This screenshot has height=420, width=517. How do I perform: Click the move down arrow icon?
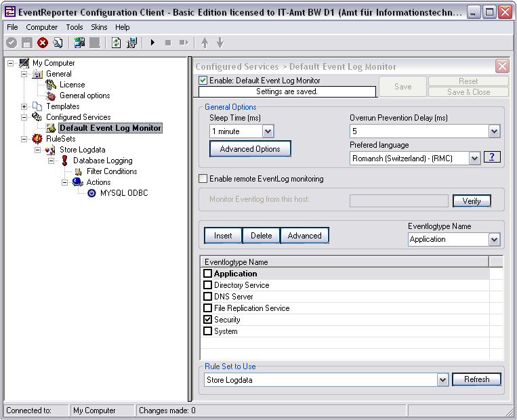click(220, 43)
